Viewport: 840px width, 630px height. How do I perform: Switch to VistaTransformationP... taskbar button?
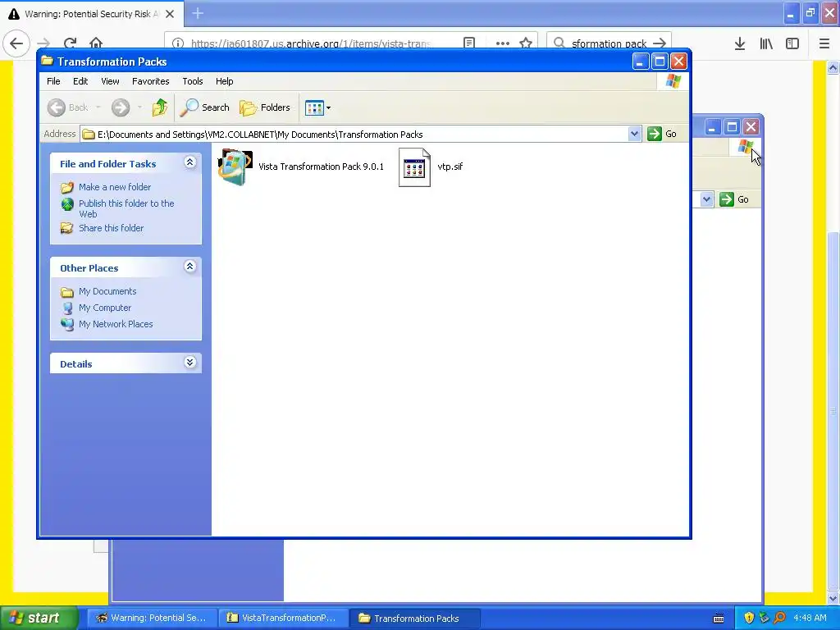click(283, 618)
